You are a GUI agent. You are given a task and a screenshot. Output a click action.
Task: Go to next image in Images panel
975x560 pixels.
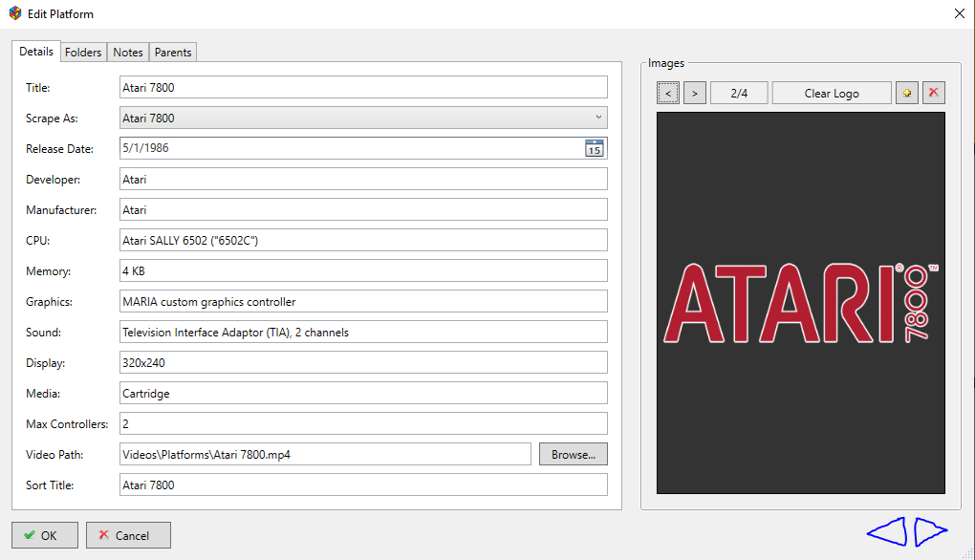click(x=695, y=94)
